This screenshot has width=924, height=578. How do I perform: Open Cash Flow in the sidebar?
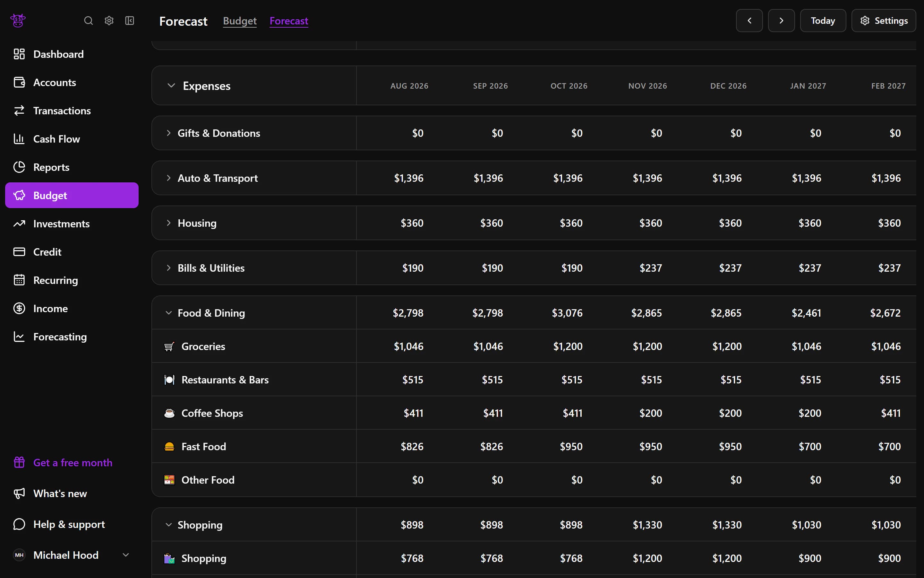coord(72,139)
